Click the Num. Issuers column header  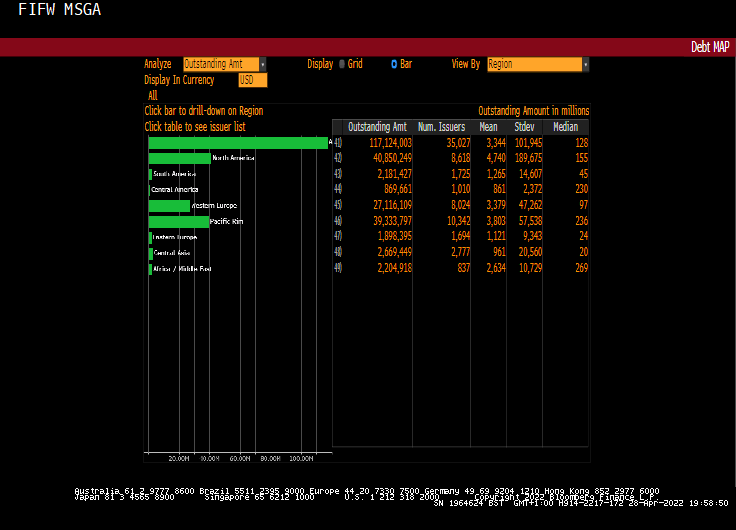coord(442,127)
